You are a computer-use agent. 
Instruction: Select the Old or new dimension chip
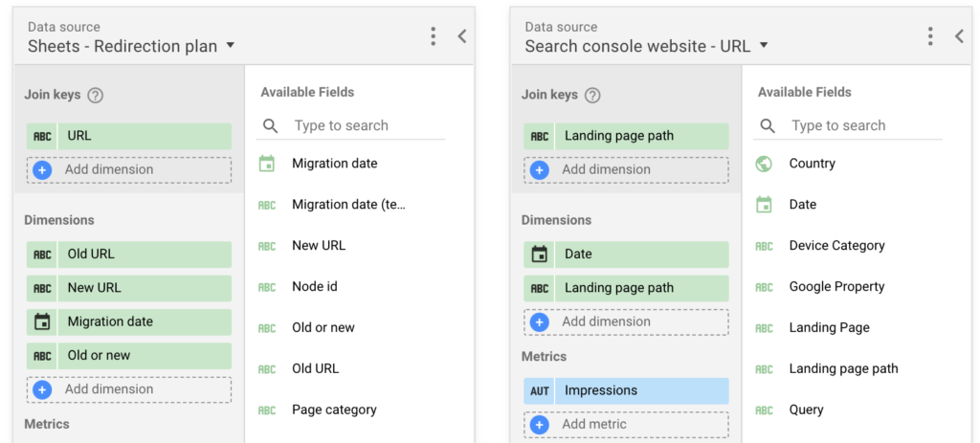pos(129,356)
